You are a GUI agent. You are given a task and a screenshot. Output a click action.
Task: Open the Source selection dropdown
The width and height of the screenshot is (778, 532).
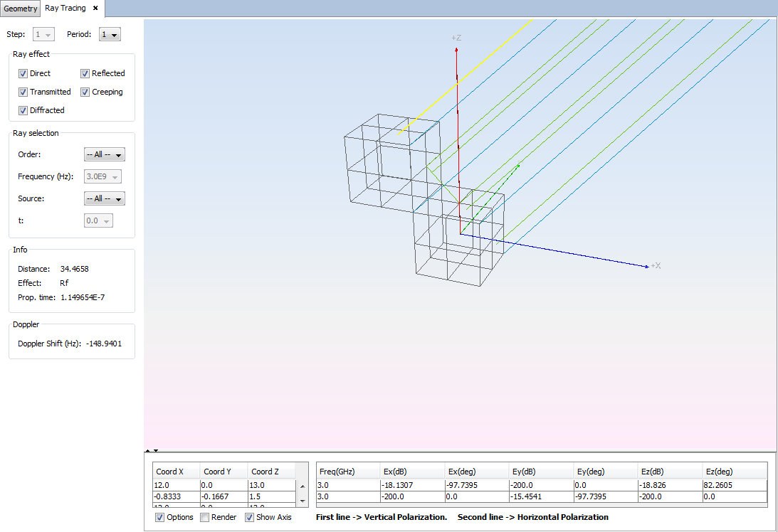pos(105,198)
